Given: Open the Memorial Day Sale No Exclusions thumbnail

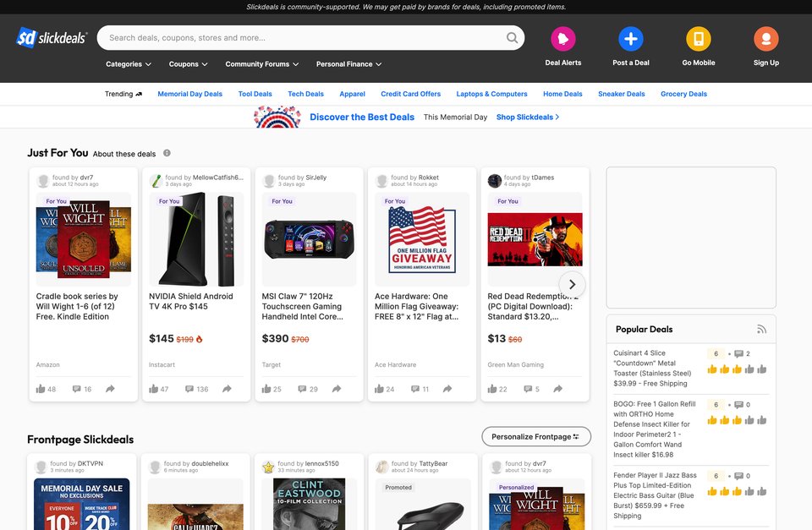Looking at the screenshot, I should 82,504.
